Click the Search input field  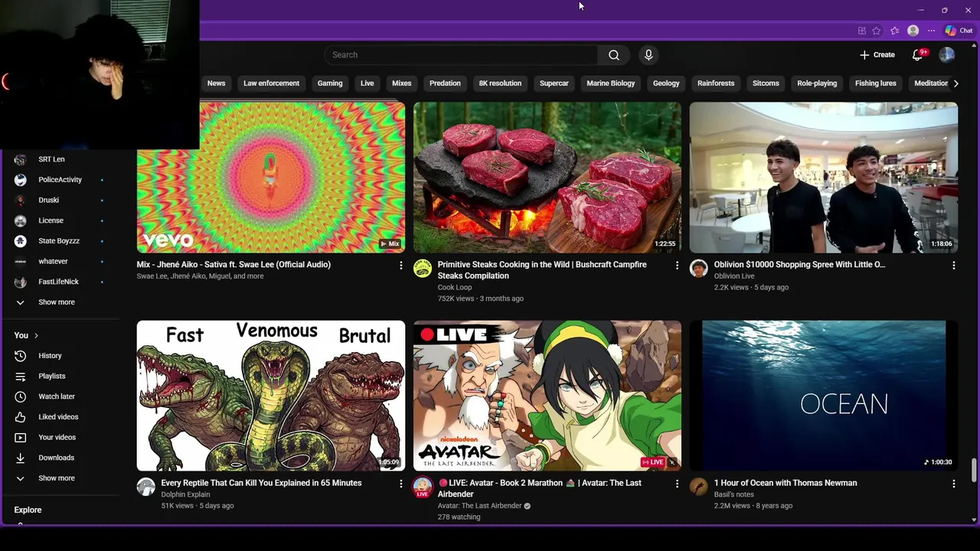pyautogui.click(x=461, y=55)
